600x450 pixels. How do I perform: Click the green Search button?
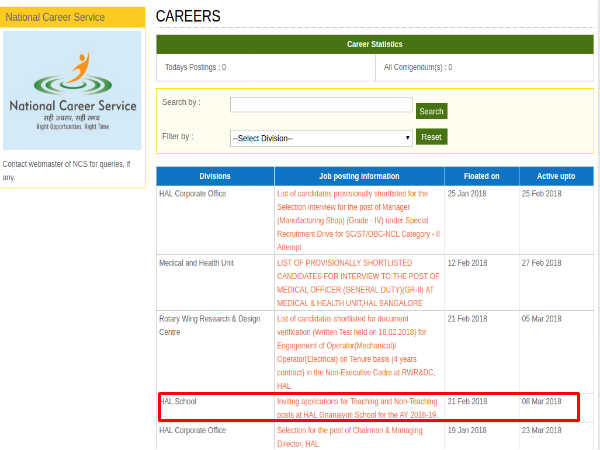pos(432,111)
